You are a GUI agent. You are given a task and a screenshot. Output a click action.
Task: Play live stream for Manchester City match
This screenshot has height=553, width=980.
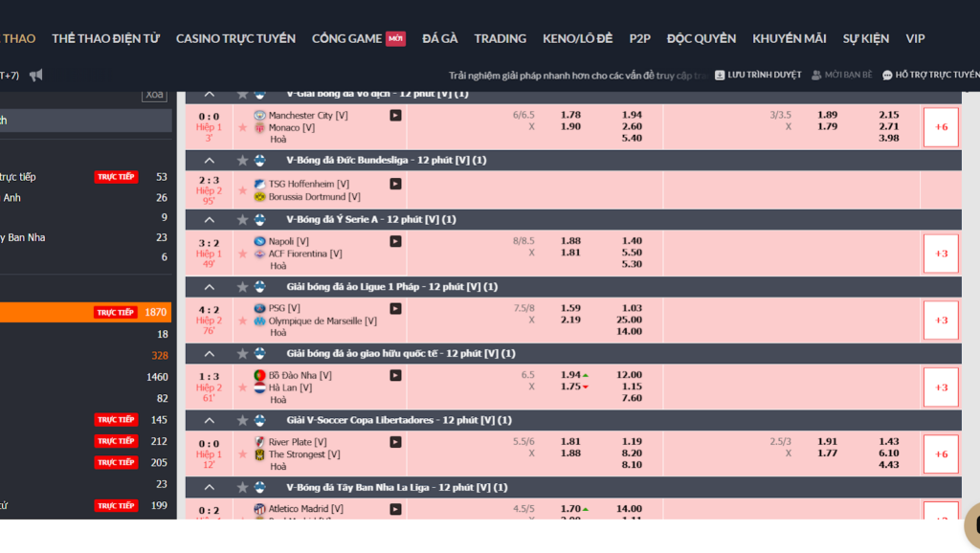(395, 115)
